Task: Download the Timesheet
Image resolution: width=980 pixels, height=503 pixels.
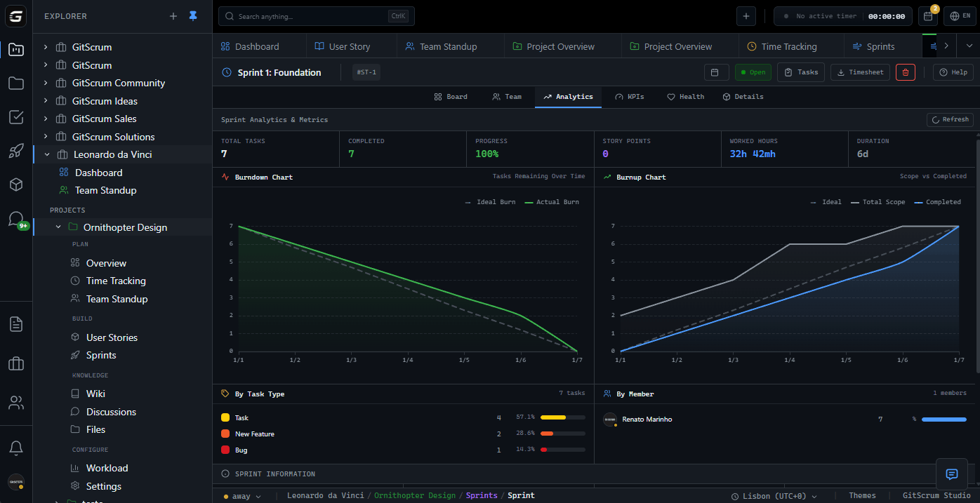Action: (859, 72)
